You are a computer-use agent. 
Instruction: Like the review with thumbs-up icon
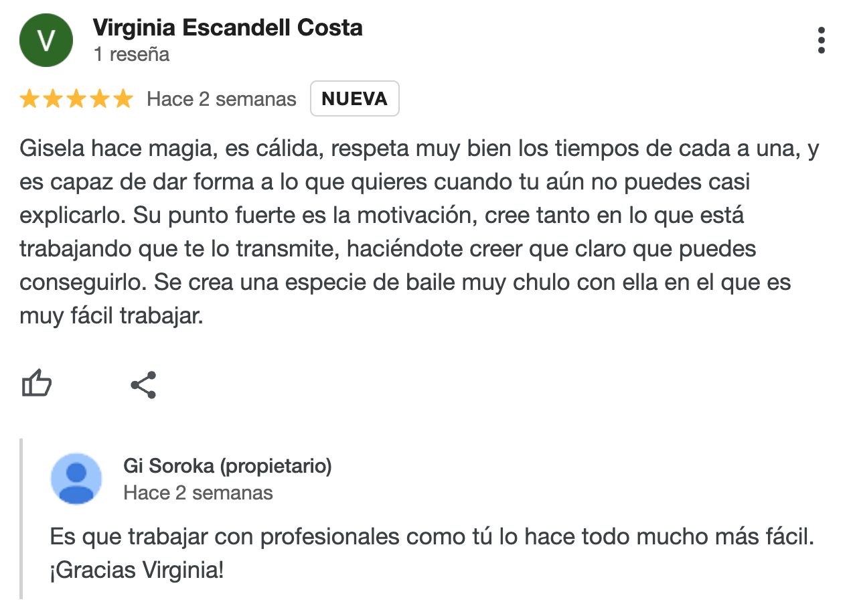tap(37, 384)
